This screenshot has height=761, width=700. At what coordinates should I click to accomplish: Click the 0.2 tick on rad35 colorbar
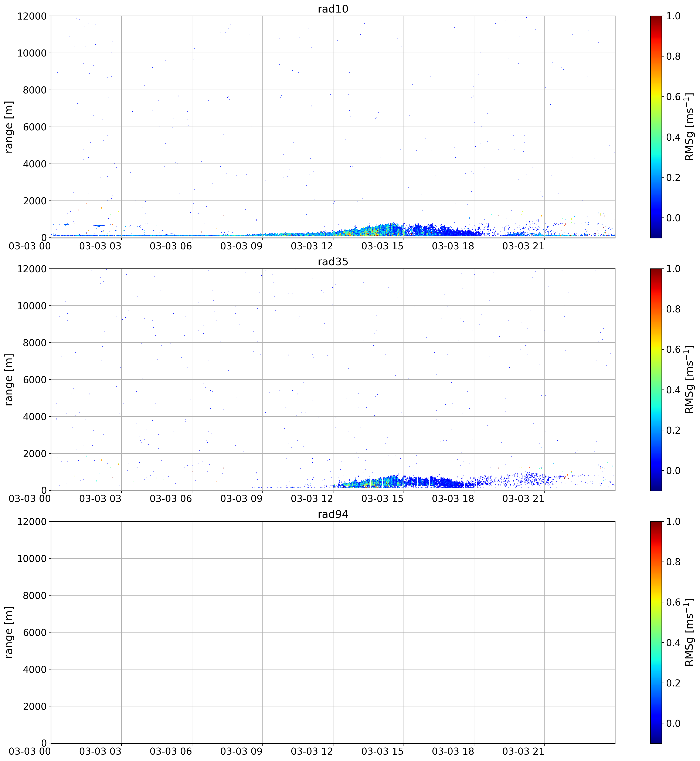tap(673, 430)
